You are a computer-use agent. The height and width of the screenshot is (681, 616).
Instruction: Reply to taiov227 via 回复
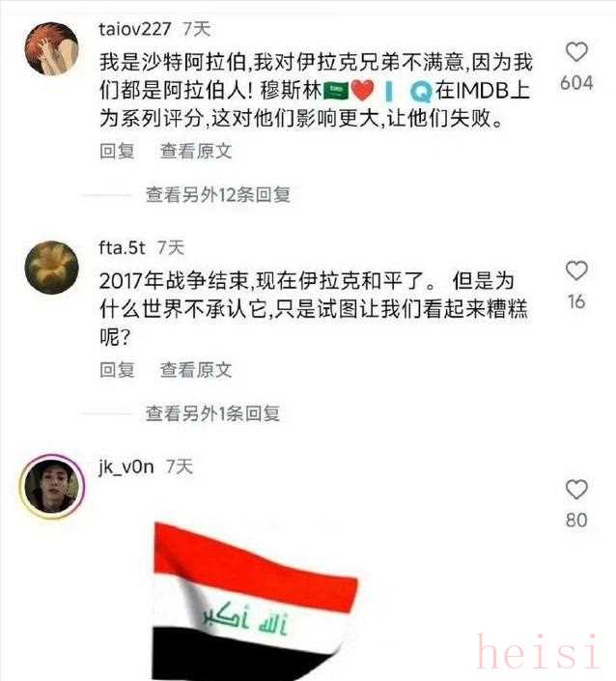(117, 151)
